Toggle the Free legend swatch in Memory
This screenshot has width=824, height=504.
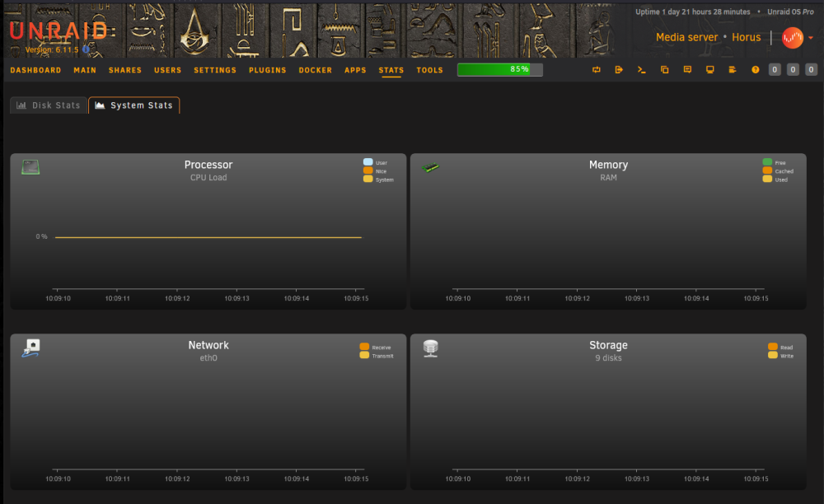[x=767, y=162]
